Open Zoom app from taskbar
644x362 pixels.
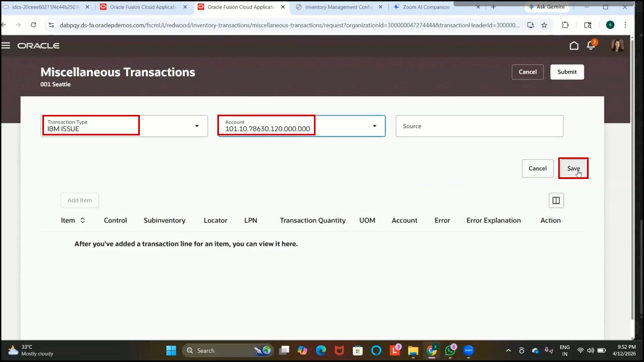[x=469, y=351]
